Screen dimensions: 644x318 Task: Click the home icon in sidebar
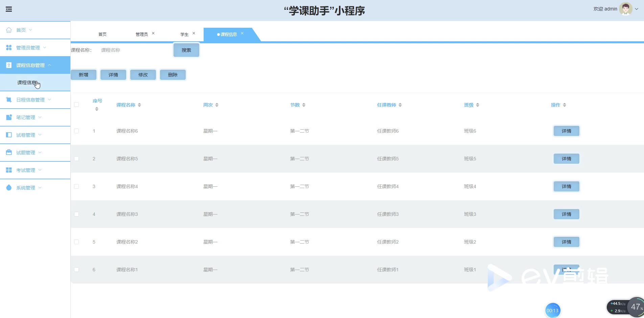9,30
